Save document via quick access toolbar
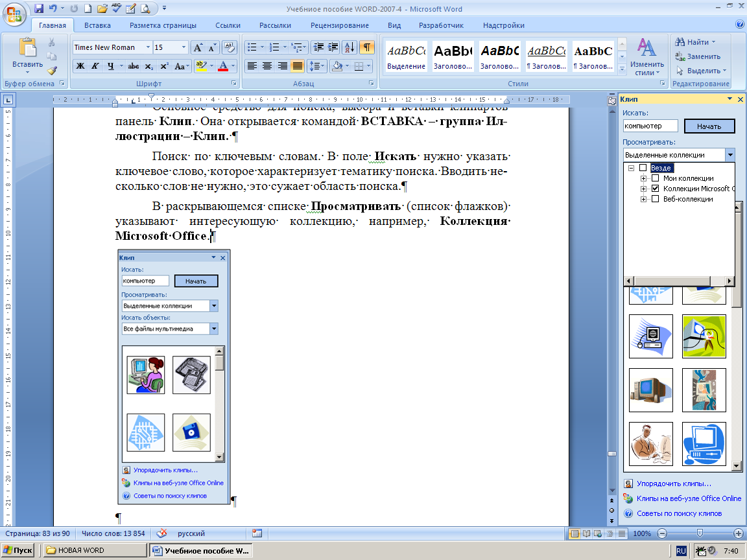The height and width of the screenshot is (560, 747). pyautogui.click(x=39, y=8)
